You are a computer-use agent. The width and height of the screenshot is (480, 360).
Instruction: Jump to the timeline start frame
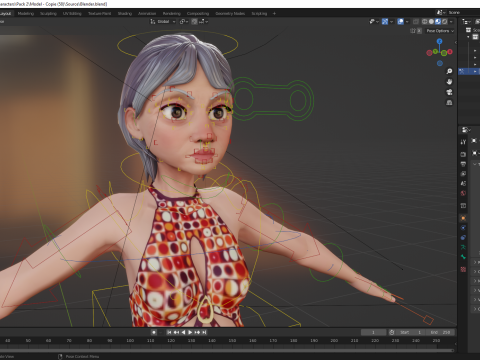[x=169, y=332]
